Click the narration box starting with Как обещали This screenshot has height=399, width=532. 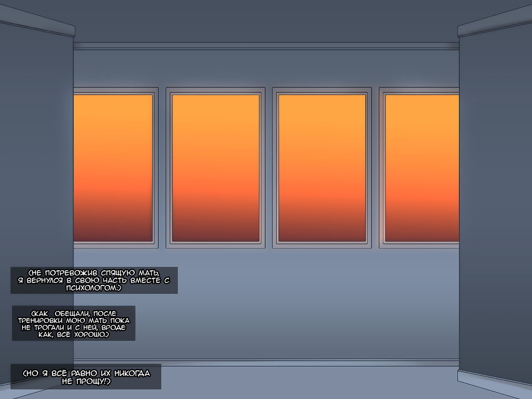74,323
